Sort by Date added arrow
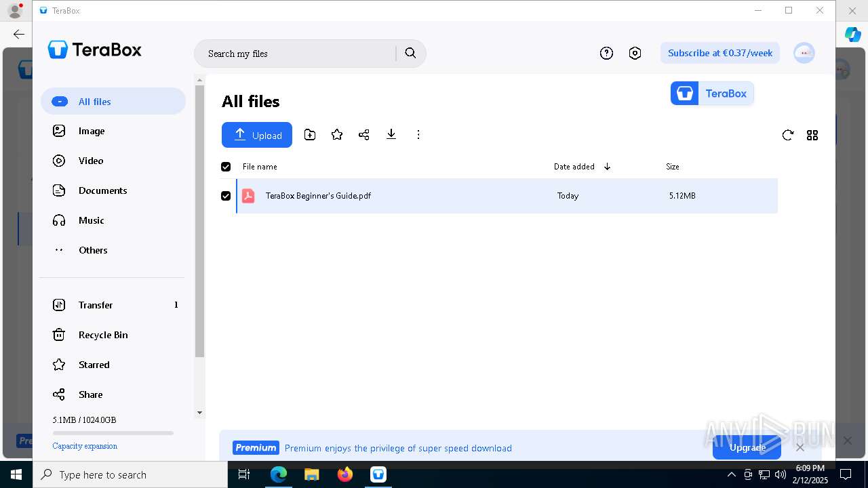 coord(607,167)
